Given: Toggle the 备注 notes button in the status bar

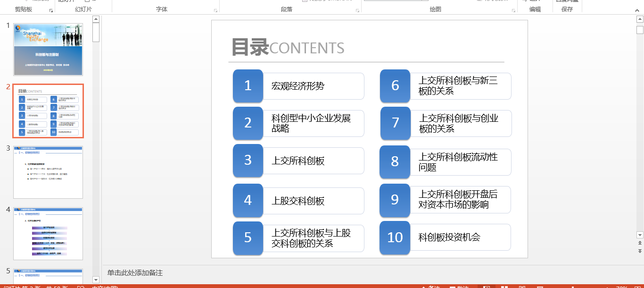Looking at the screenshot, I should coord(431,287).
